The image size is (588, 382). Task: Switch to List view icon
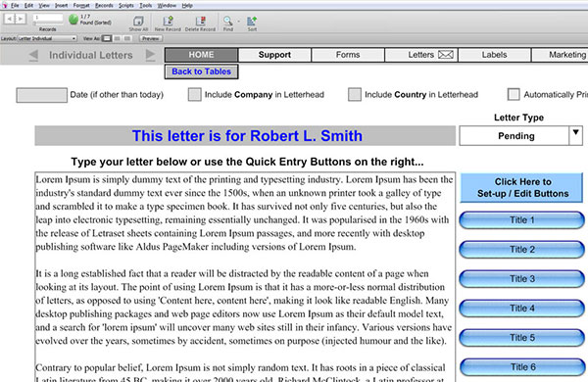(117, 38)
